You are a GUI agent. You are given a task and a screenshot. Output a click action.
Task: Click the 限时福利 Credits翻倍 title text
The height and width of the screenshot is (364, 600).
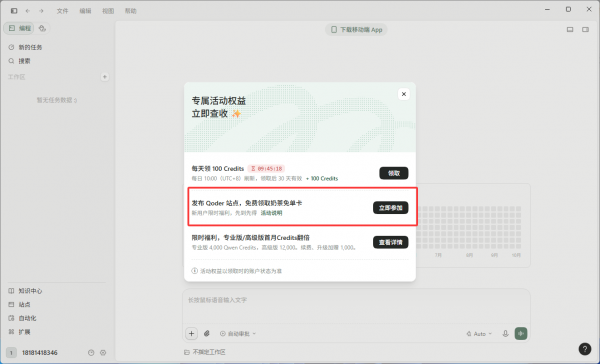coord(251,238)
